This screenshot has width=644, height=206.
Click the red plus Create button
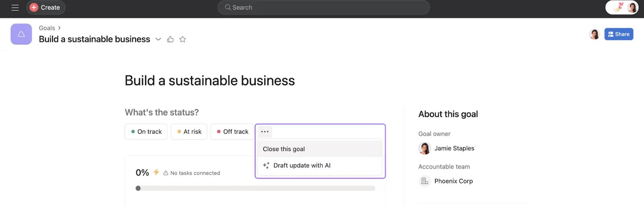pos(45,8)
